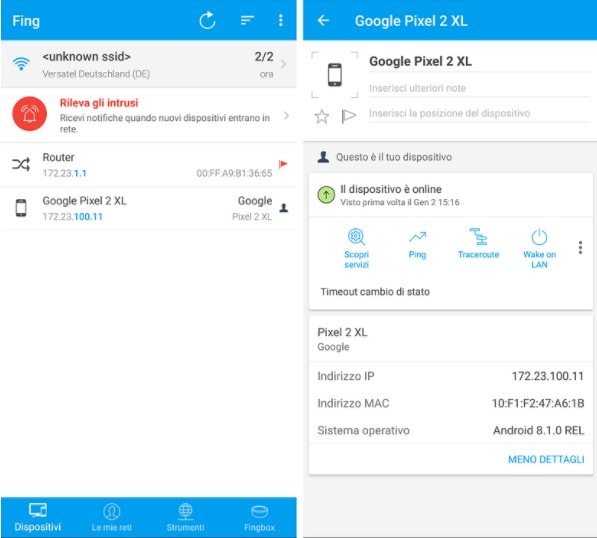Screen dimensions: 597x538
Task: Tap the red intruder alarm bell icon
Action: pos(30,113)
